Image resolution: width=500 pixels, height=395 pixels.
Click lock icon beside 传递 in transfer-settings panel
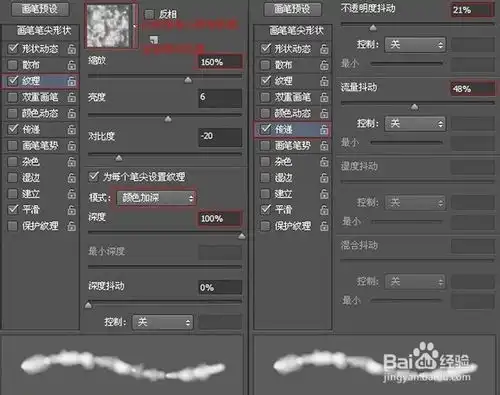pos(324,129)
